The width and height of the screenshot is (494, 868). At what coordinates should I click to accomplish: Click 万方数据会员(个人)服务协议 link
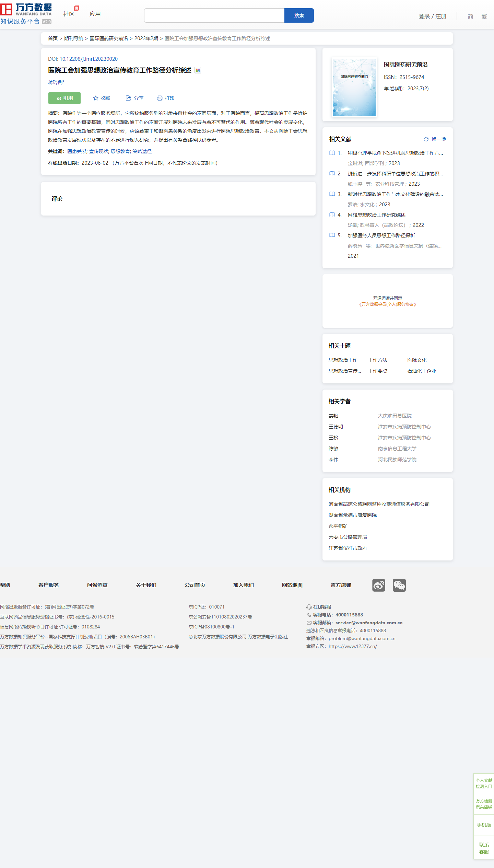tap(388, 304)
